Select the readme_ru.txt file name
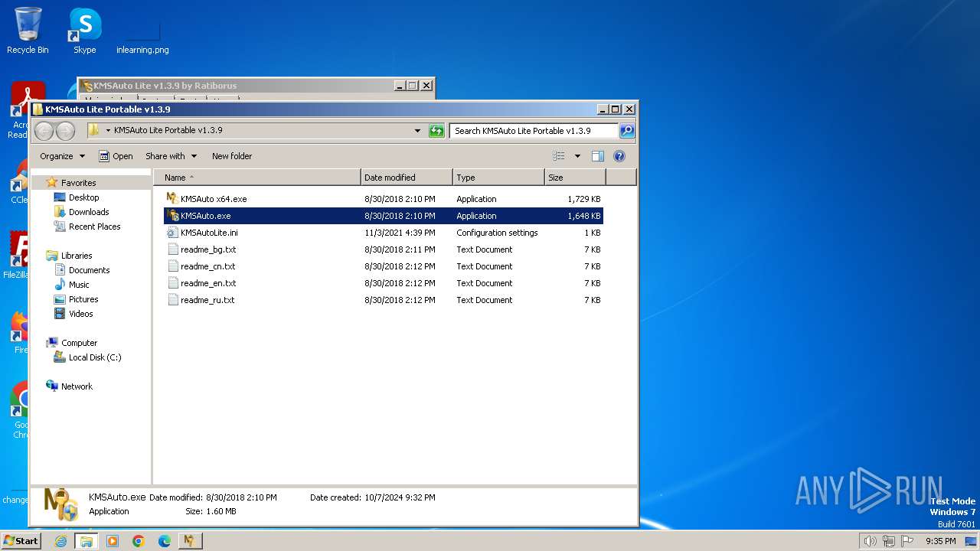 click(207, 300)
